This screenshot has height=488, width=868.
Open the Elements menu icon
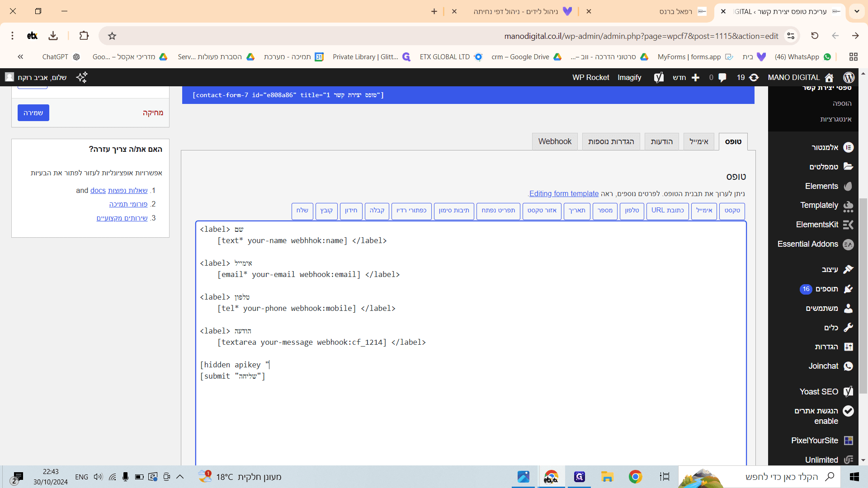pyautogui.click(x=849, y=186)
